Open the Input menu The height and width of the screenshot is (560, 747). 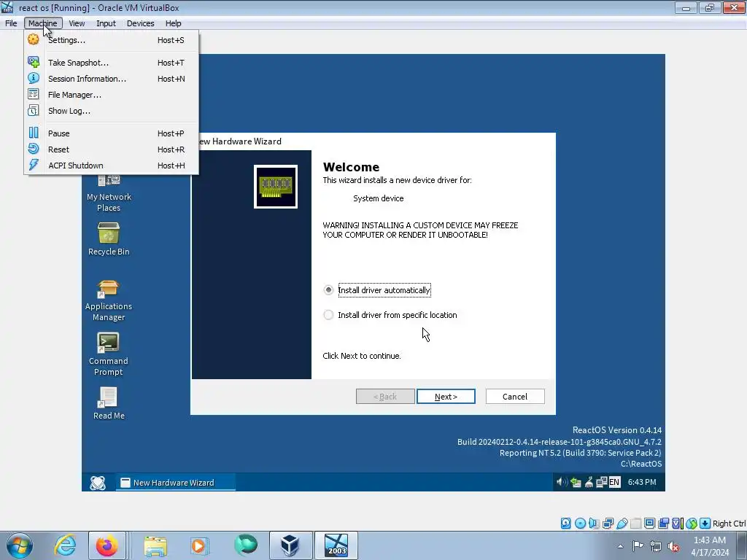106,23
